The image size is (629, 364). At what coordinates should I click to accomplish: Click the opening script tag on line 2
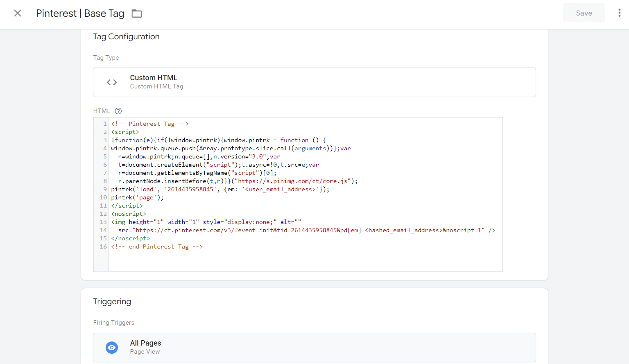tap(125, 132)
